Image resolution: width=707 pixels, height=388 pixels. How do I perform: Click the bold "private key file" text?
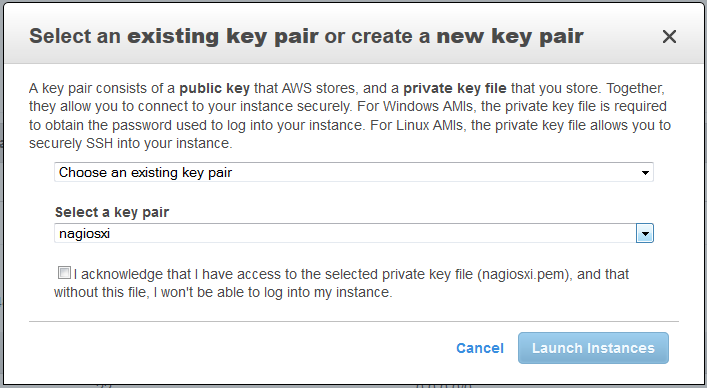coord(454,88)
